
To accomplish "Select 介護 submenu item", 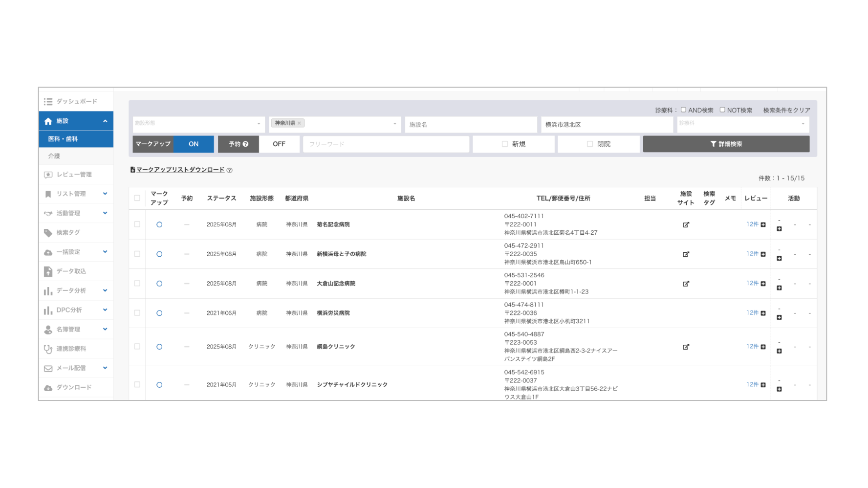I will 76,156.
